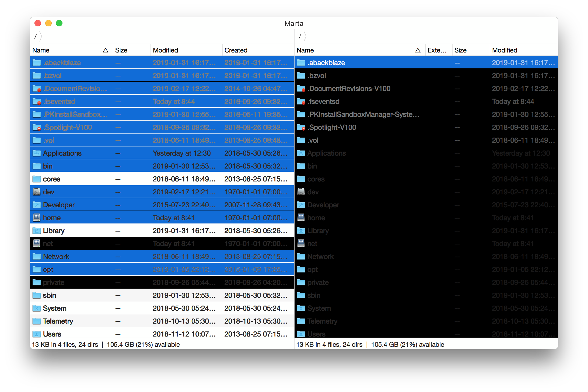Click the sort triangle in right pane Name header
The height and width of the screenshot is (392, 588).
pos(418,50)
